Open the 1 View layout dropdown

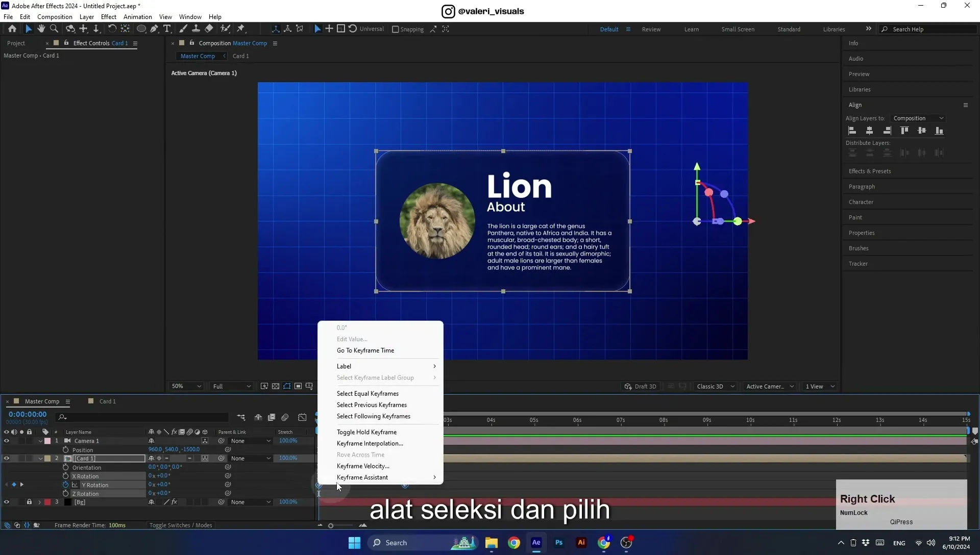pos(820,386)
